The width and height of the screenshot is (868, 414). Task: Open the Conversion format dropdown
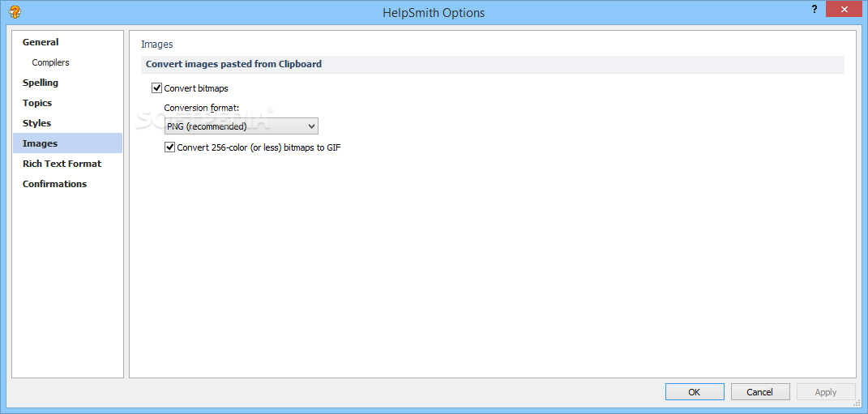[x=241, y=126]
